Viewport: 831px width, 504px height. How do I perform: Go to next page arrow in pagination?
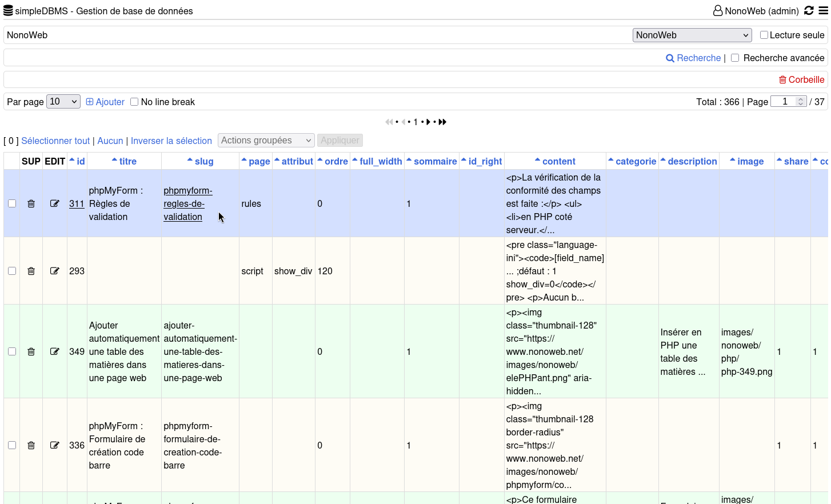pos(428,122)
